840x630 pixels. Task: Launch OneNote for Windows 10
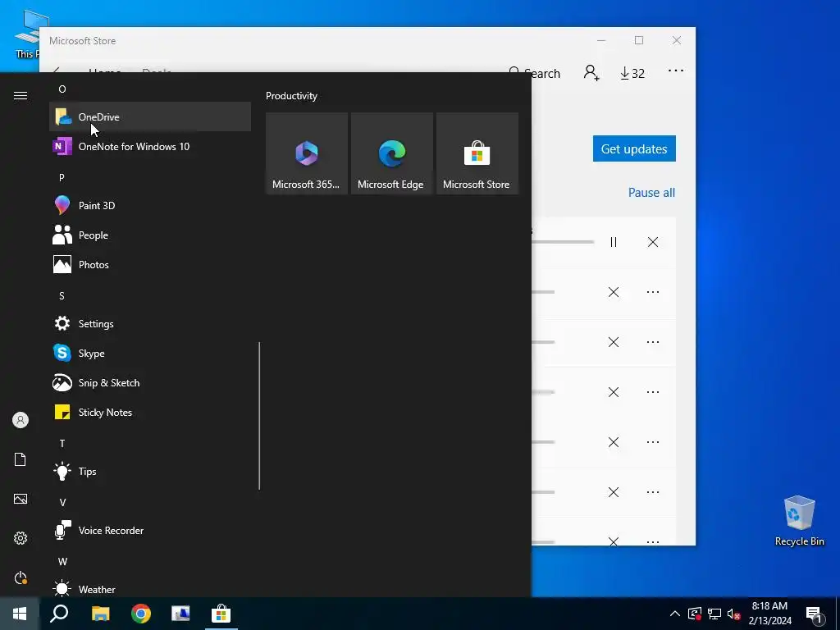point(150,146)
